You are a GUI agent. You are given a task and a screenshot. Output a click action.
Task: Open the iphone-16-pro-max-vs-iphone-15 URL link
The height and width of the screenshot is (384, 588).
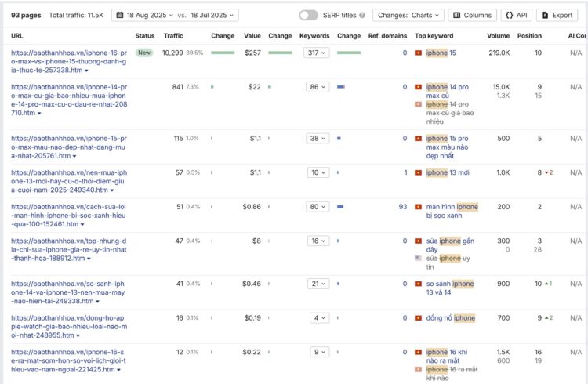point(69,61)
